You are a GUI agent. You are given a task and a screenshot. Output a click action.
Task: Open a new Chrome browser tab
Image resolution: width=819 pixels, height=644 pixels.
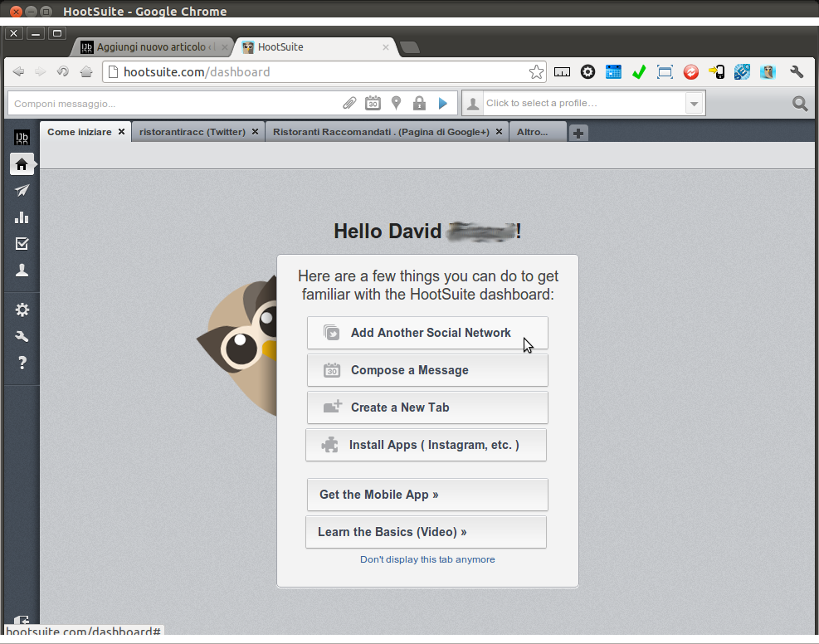[x=410, y=47]
